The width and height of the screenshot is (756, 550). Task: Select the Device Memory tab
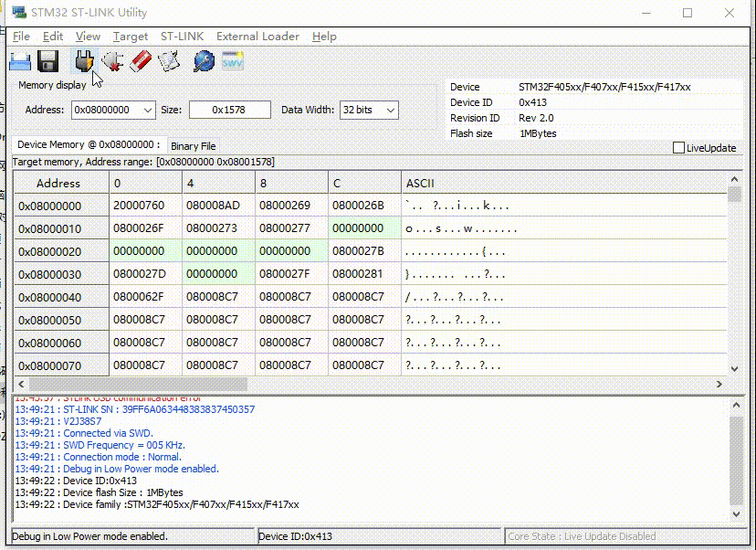(x=89, y=144)
